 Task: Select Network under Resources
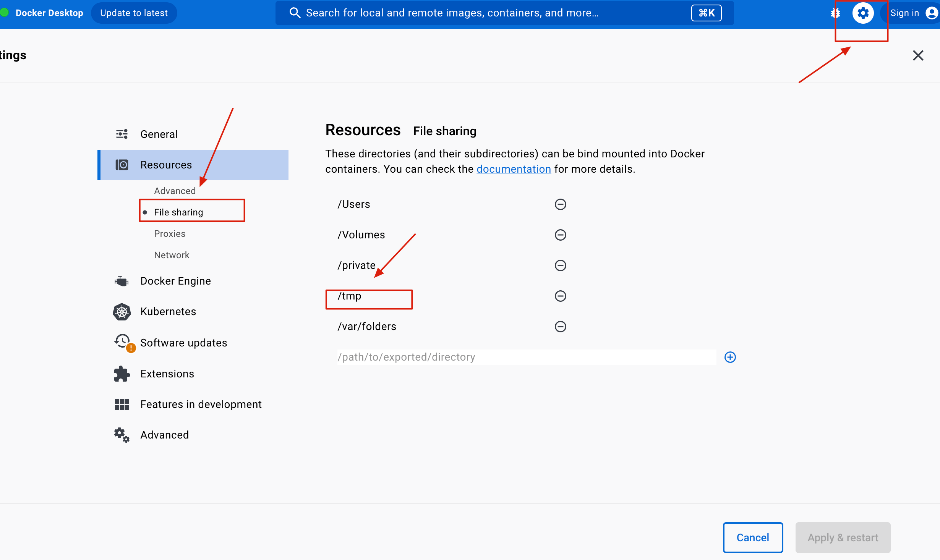172,255
